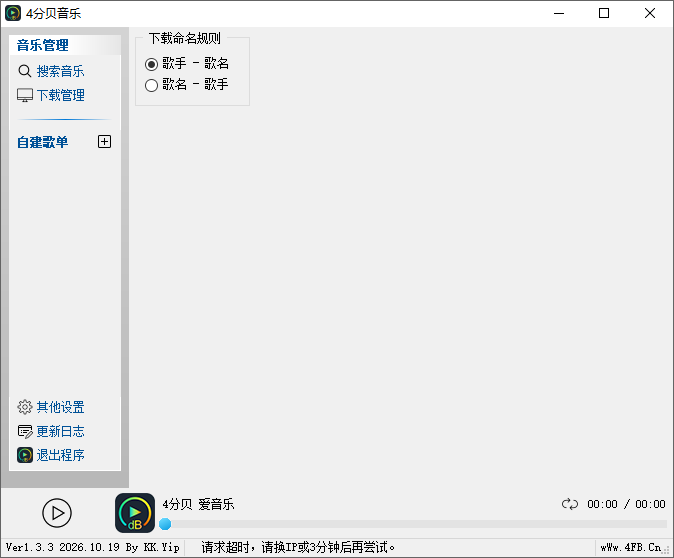Toggle the loop playback mode icon
The width and height of the screenshot is (674, 558).
pyautogui.click(x=570, y=504)
